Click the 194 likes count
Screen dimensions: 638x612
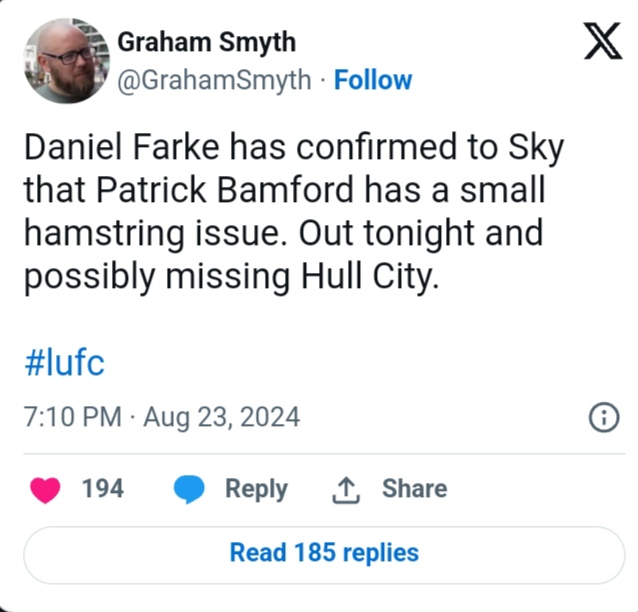(102, 489)
